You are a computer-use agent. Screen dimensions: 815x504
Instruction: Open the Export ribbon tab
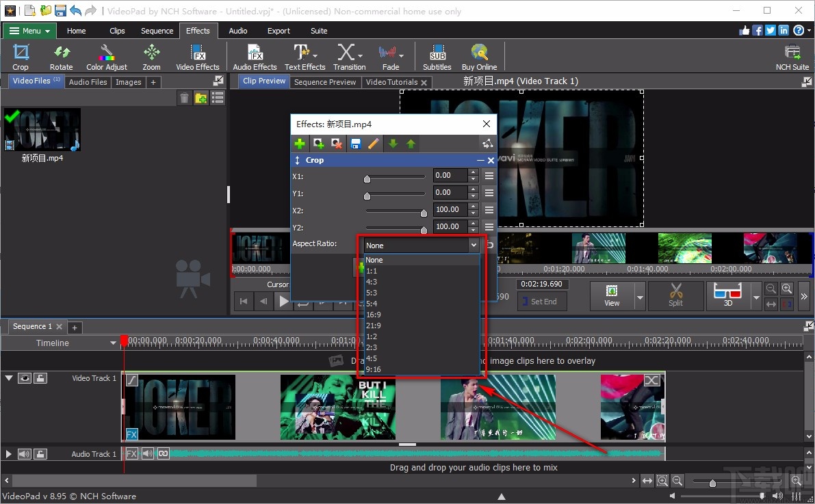tap(279, 30)
